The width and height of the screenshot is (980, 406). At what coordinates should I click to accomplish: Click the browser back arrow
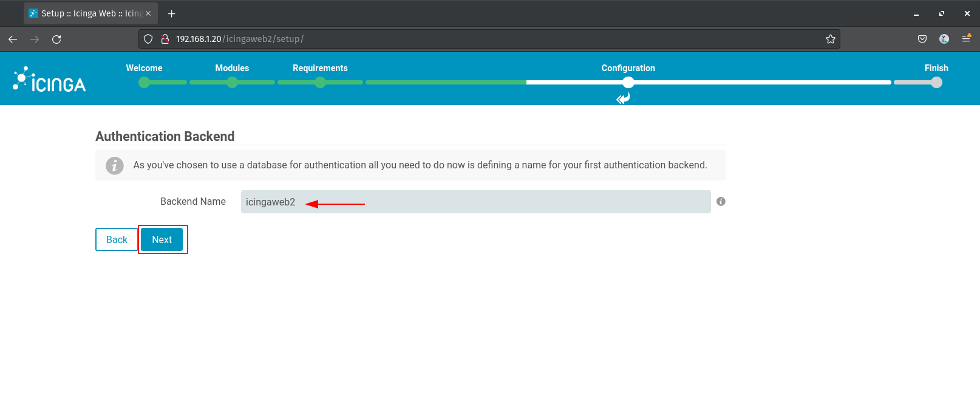click(13, 39)
